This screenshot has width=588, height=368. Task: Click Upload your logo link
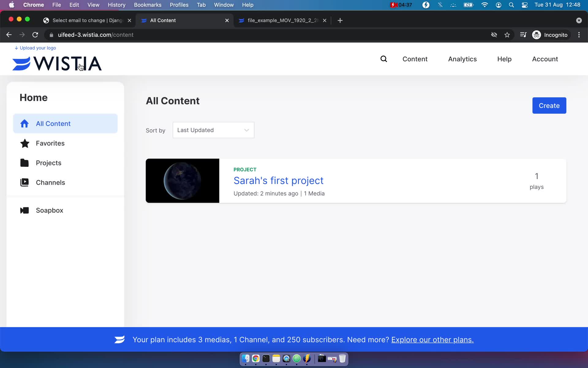(35, 48)
